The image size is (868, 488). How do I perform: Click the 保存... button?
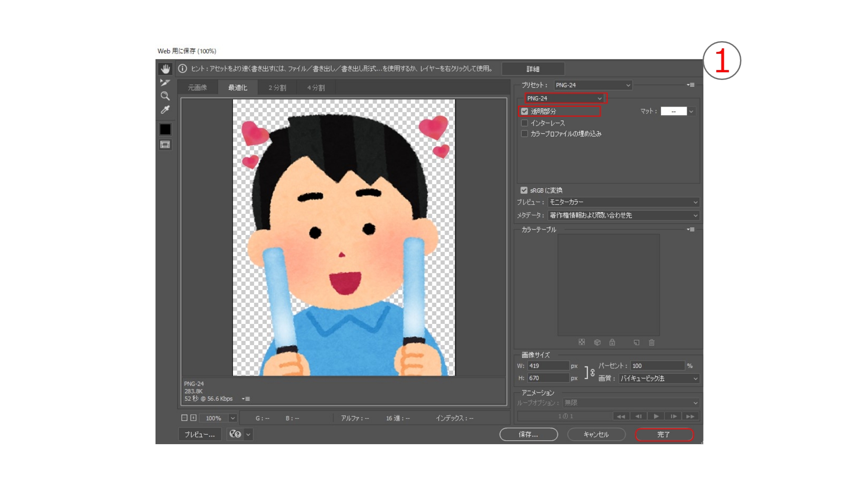click(x=528, y=434)
